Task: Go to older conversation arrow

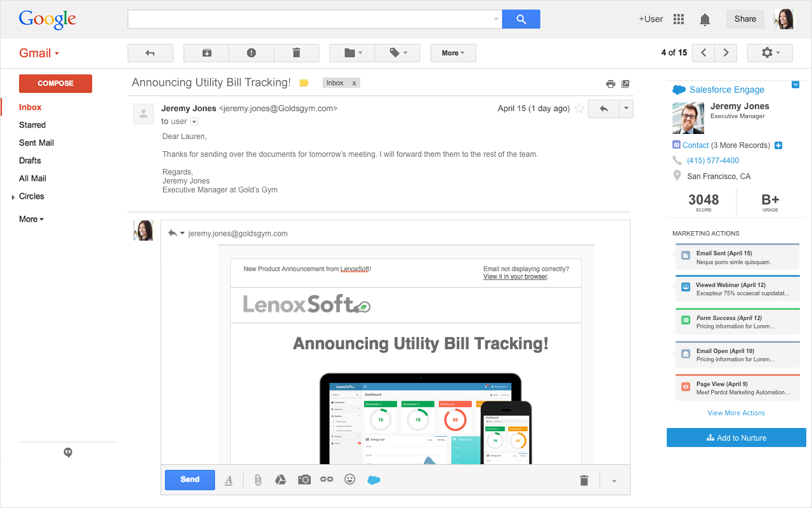Action: [x=726, y=53]
